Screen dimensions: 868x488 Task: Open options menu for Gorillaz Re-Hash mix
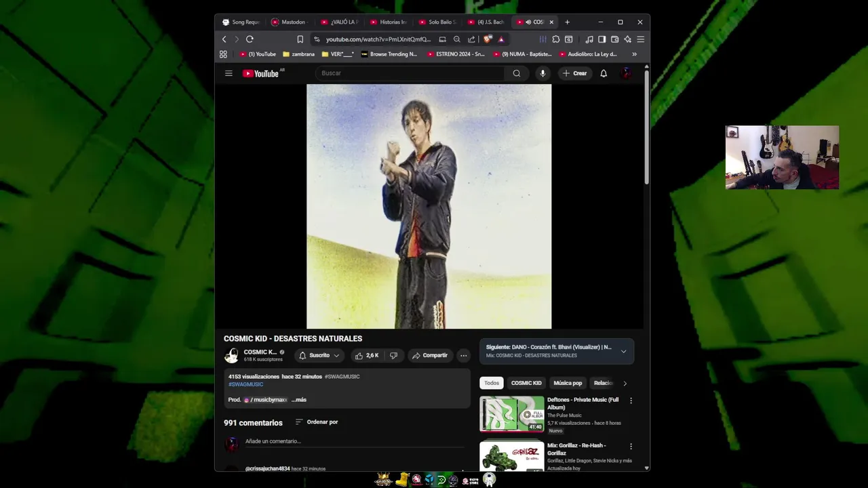pyautogui.click(x=631, y=447)
